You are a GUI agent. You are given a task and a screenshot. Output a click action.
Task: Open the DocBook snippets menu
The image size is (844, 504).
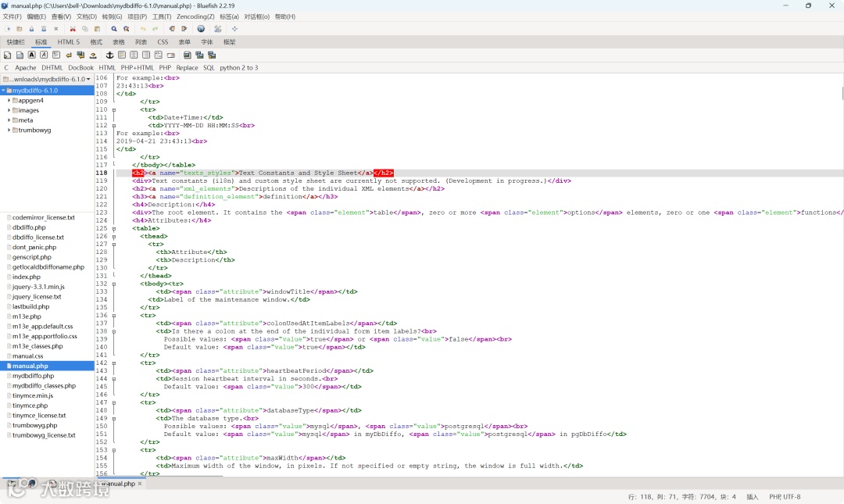coord(80,68)
